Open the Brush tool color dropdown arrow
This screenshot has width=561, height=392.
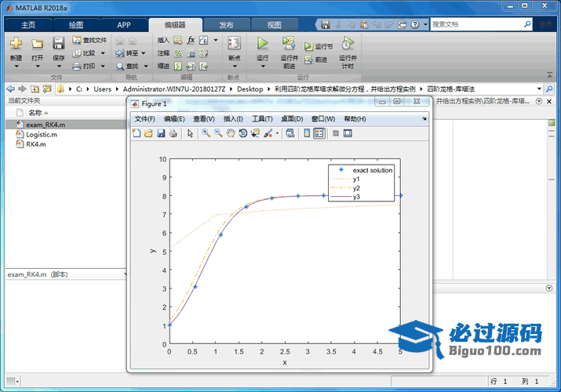pos(277,134)
